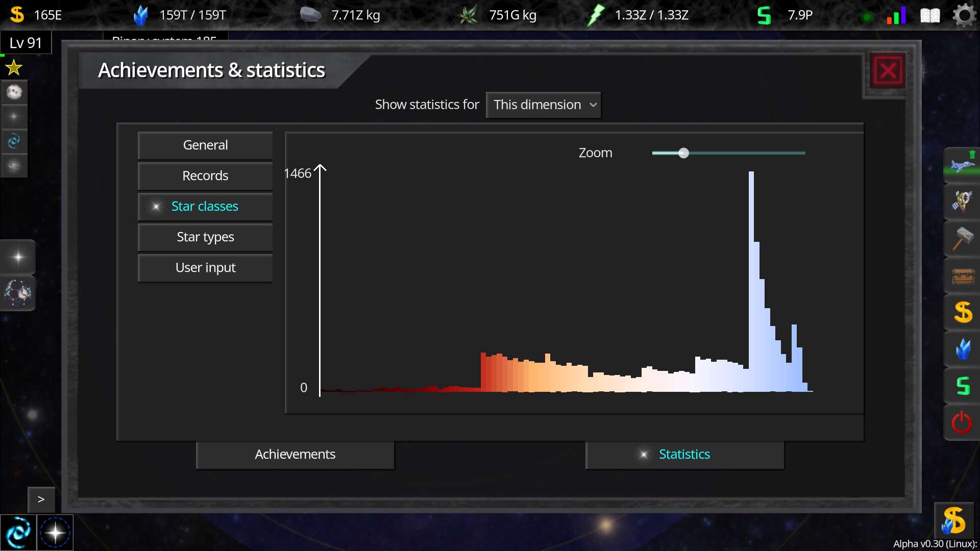Switch to the Statistics tab
Viewport: 980px width, 551px height.
click(684, 455)
